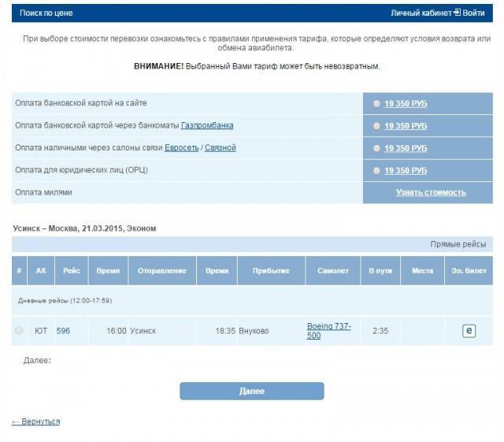Click the Поиск по цене header title
The height and width of the screenshot is (442, 504).
point(46,13)
